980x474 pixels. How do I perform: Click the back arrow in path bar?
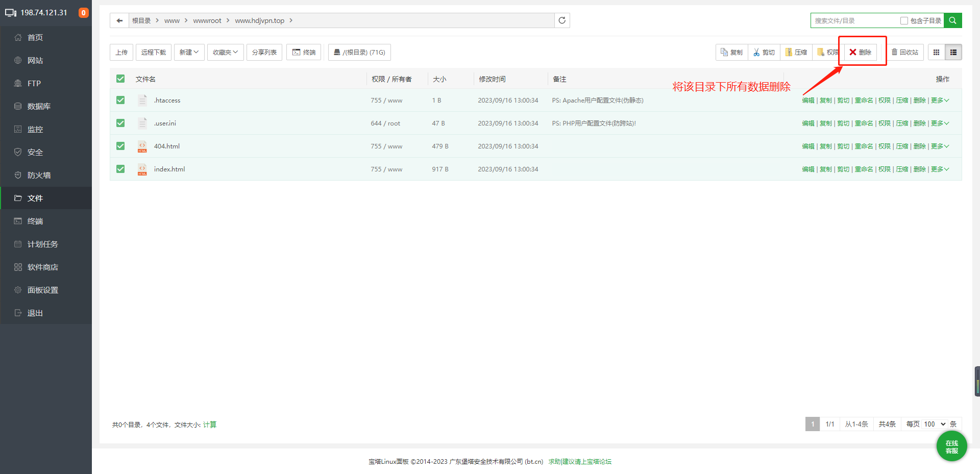click(119, 20)
